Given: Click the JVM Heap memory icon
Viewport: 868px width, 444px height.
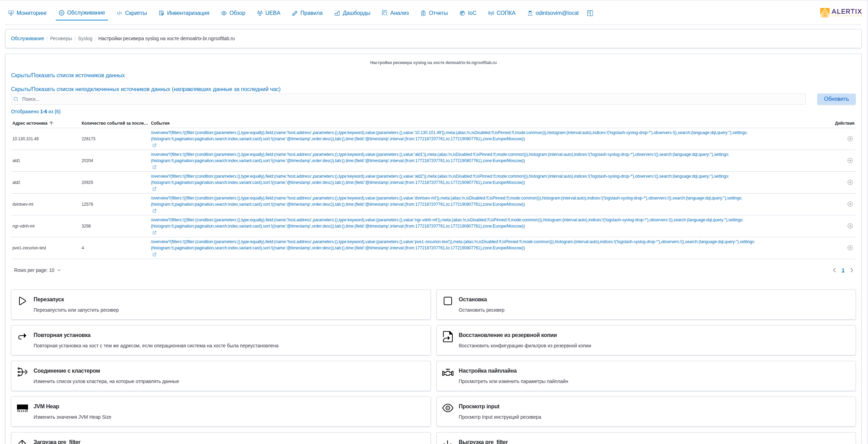Looking at the screenshot, I should tap(22, 408).
